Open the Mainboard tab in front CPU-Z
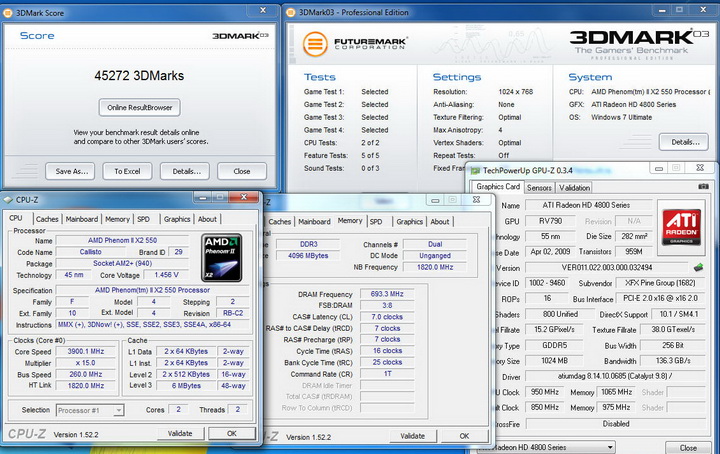This screenshot has width=720, height=454. point(82,219)
